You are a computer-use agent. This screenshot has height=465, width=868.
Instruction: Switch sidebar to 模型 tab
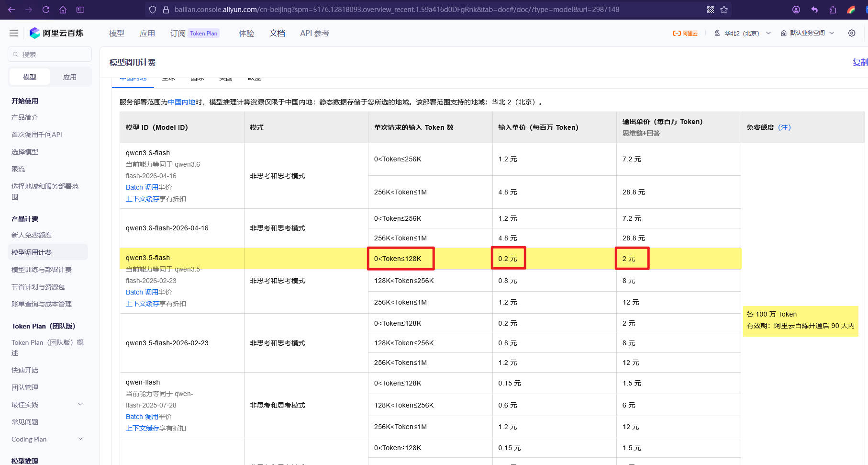(x=30, y=77)
